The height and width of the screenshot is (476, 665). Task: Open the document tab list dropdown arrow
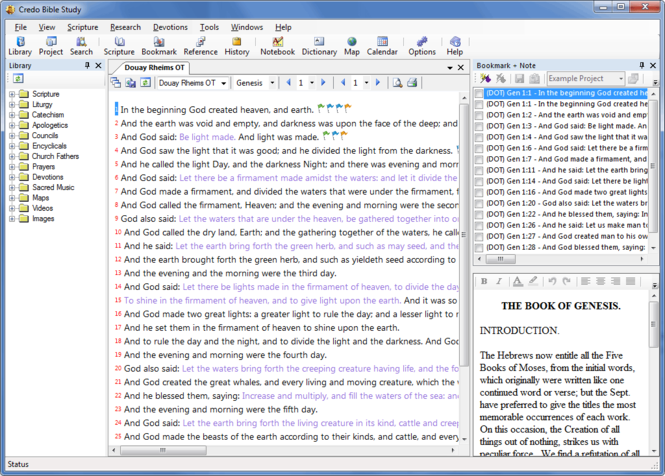450,68
